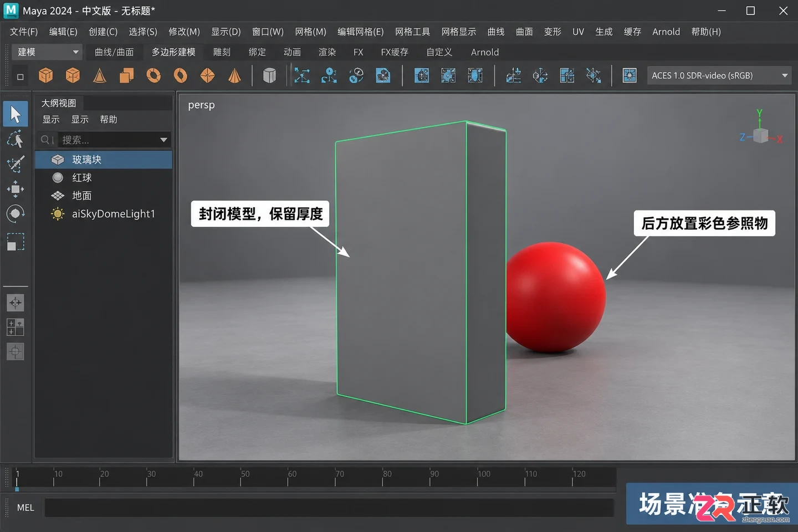The height and width of the screenshot is (532, 798).
Task: Open the 网格工具 menu
Action: pos(413,32)
